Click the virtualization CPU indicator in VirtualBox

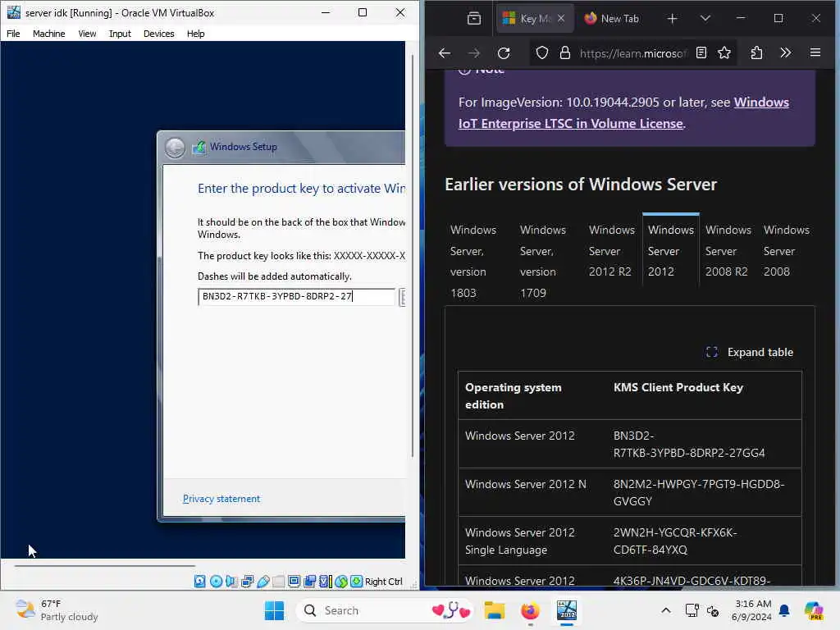pyautogui.click(x=325, y=582)
